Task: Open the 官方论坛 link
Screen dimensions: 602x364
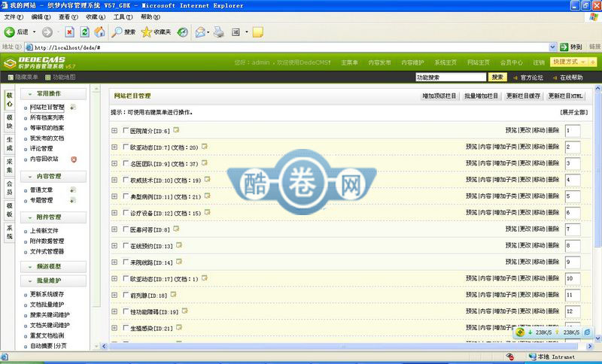Action: pos(532,77)
